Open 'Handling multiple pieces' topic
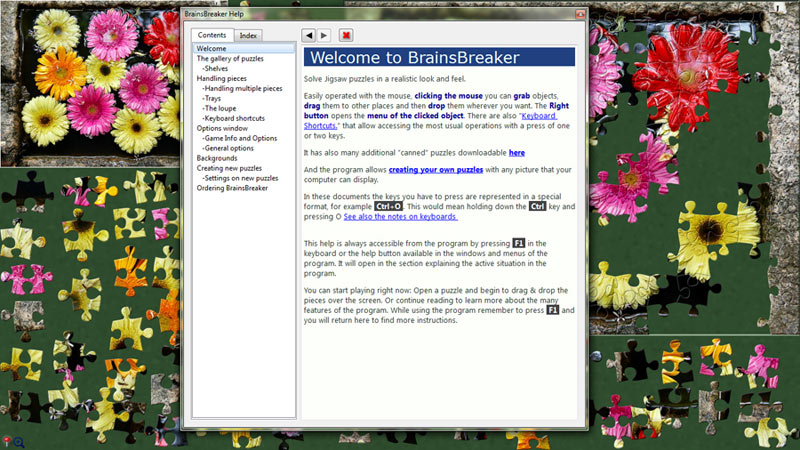This screenshot has width=800, height=450. (243, 88)
